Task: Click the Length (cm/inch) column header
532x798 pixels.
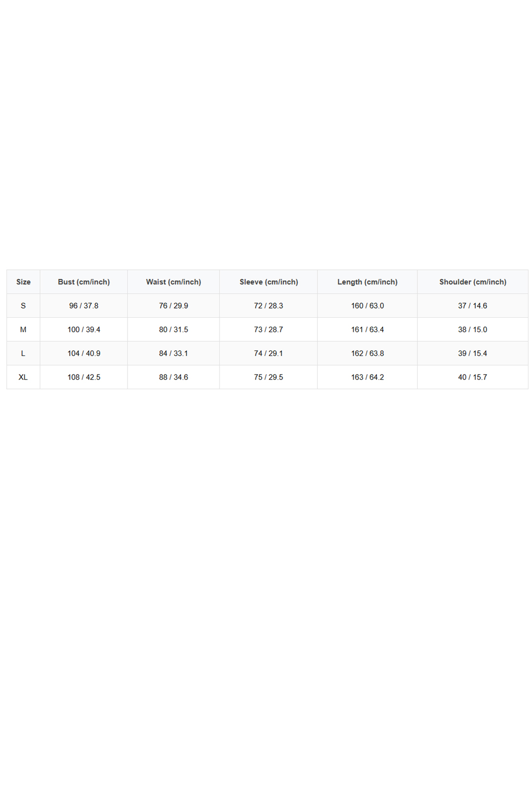Action: pyautogui.click(x=367, y=282)
